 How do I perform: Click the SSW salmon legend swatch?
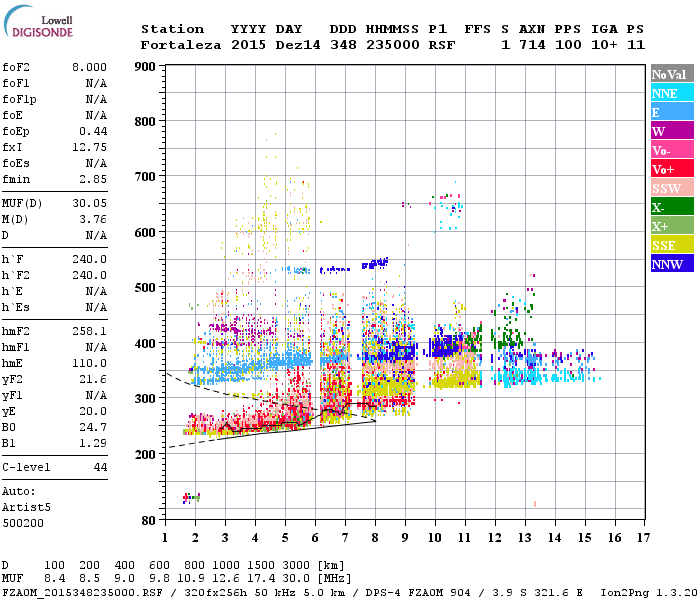tap(672, 188)
